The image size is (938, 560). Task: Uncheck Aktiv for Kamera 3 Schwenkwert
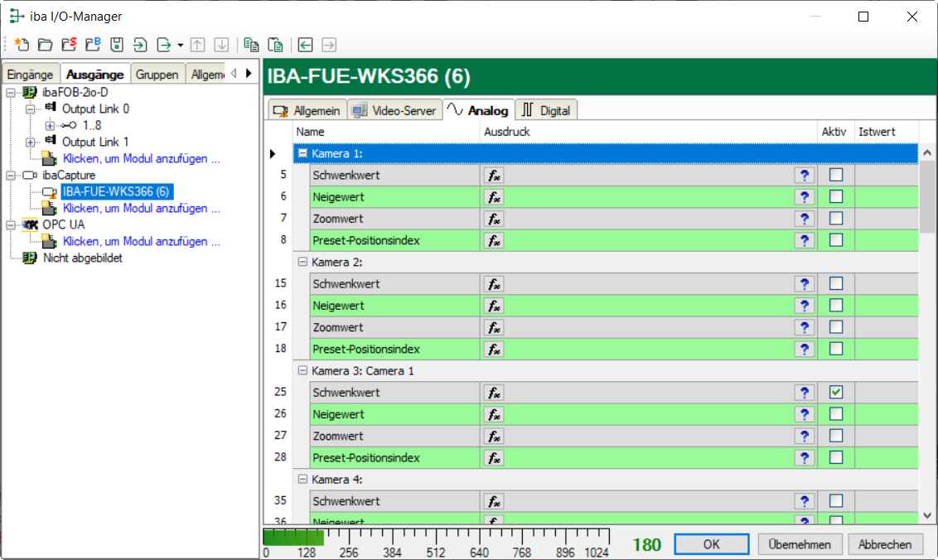[836, 393]
